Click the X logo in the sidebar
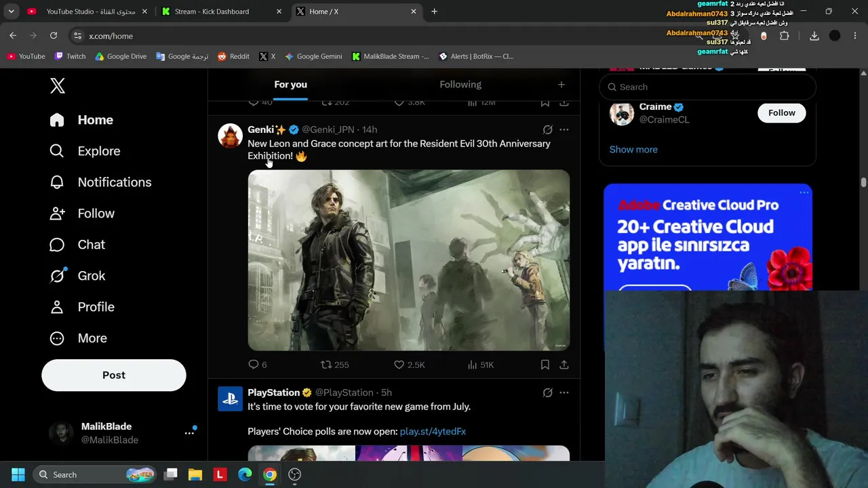The image size is (868, 488). (58, 85)
